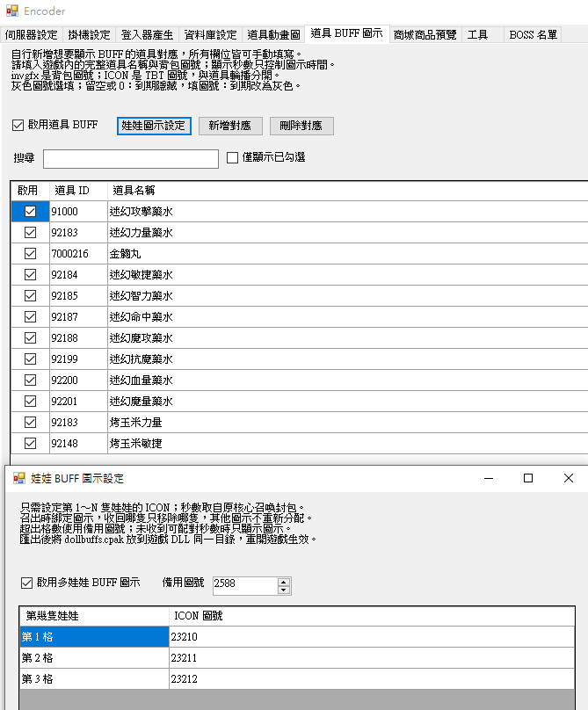Click item ID cell 7000216
Screen dimensions: 588x710
click(78, 254)
